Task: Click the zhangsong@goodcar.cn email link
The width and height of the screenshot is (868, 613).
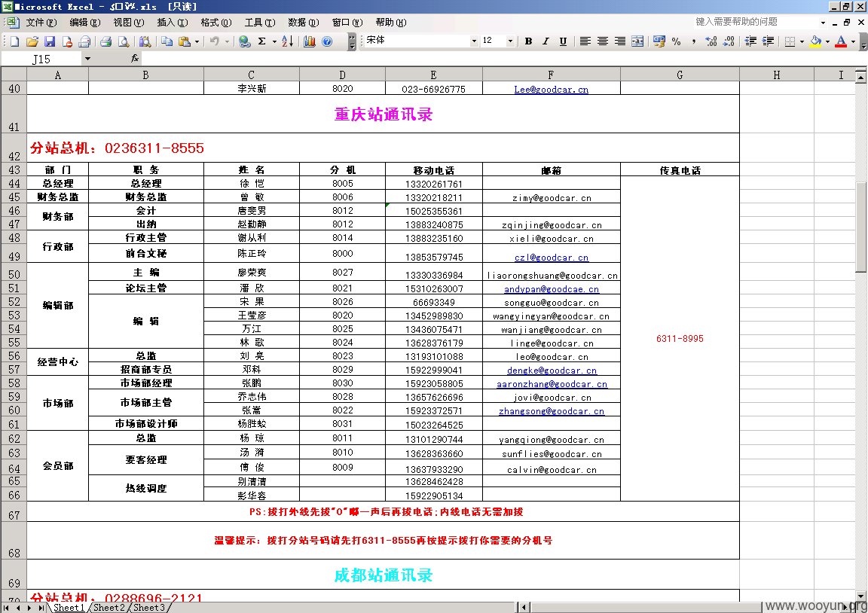Action: pos(552,411)
